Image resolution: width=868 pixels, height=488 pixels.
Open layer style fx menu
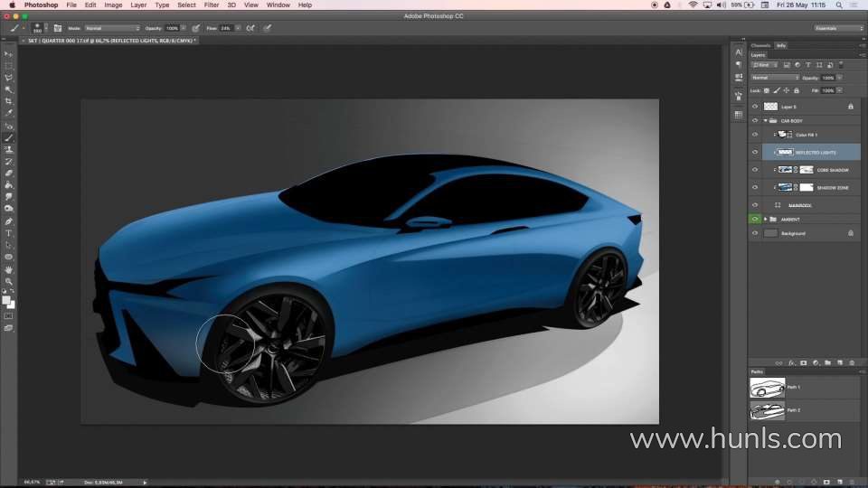(791, 362)
